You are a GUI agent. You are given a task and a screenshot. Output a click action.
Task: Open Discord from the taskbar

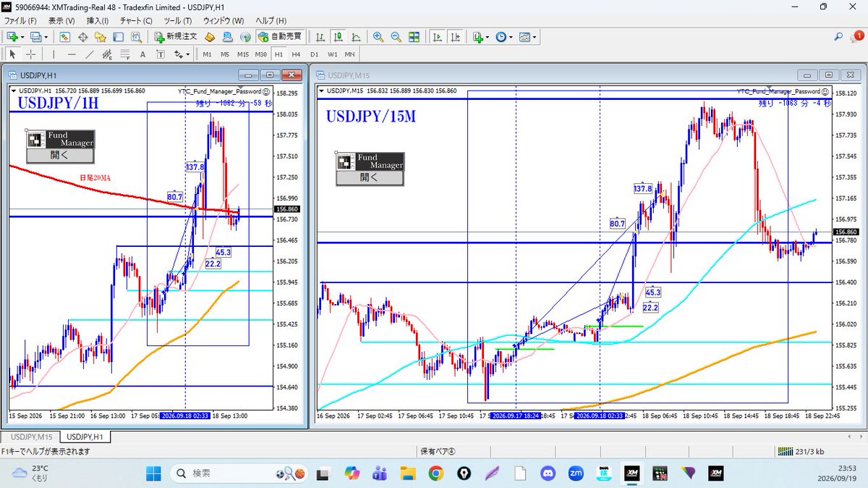(x=548, y=473)
